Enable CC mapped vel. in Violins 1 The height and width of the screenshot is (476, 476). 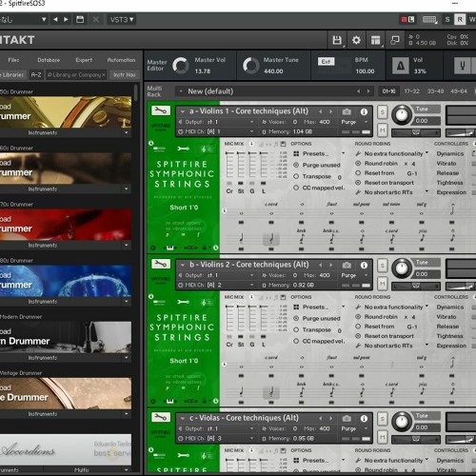pos(296,188)
